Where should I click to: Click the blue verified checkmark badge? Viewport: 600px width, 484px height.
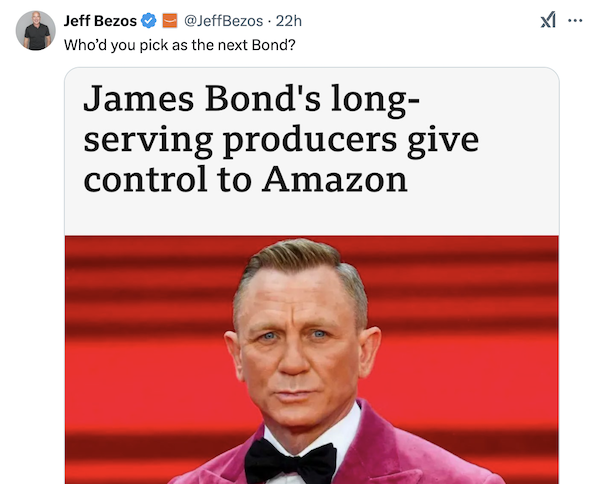149,21
